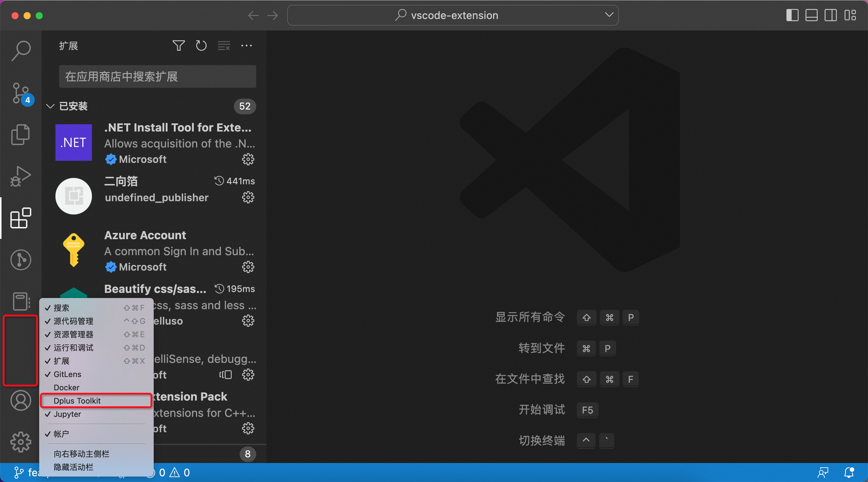
Task: Open the Azure Account extension entry
Action: coord(154,250)
